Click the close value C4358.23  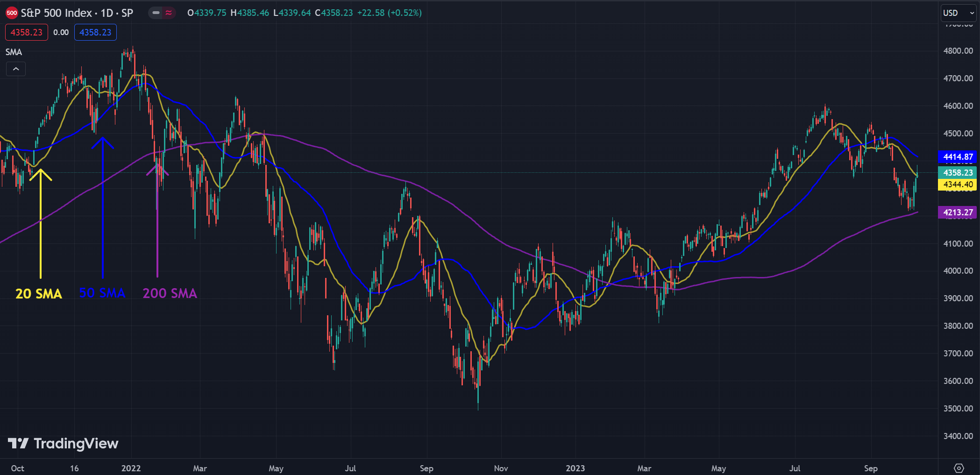(x=334, y=13)
